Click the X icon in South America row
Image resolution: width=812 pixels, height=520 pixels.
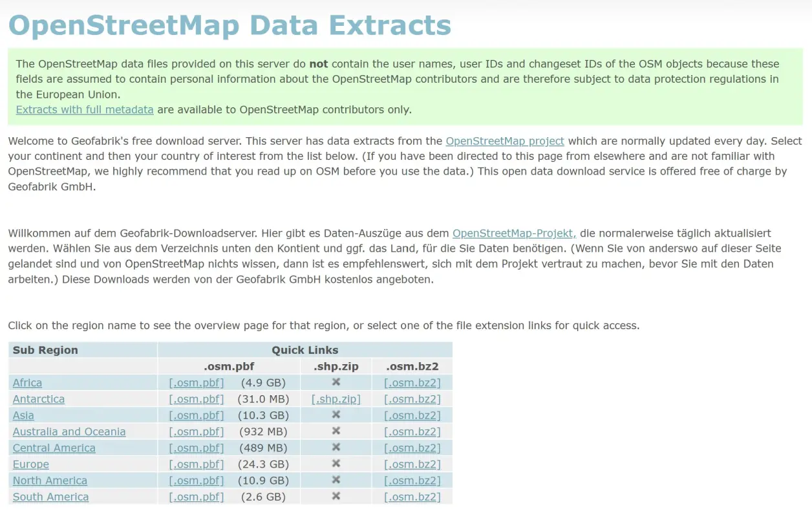[336, 496]
